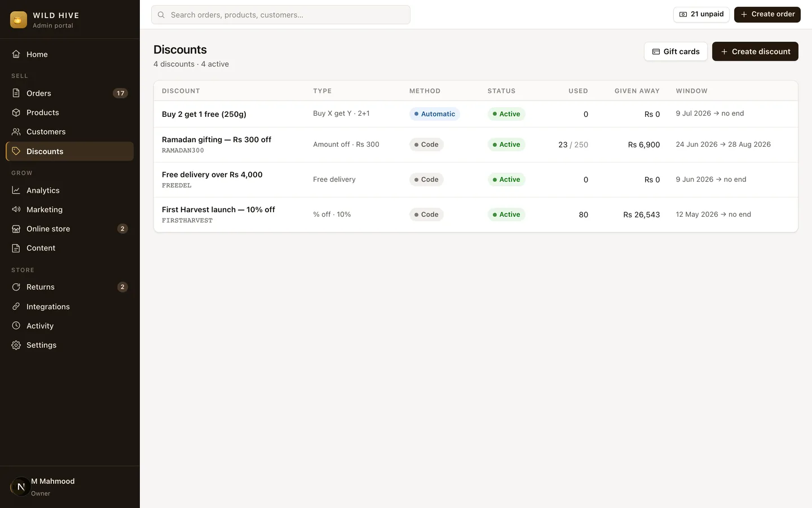
Task: Focus the search orders input field
Action: [x=281, y=15]
